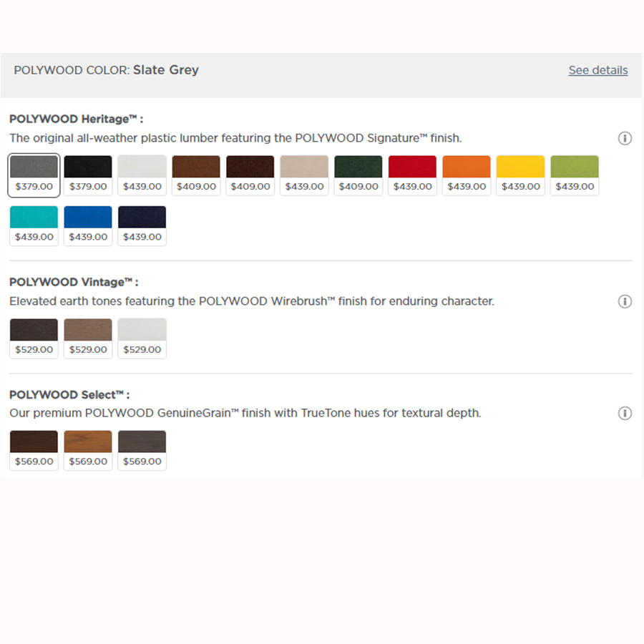The width and height of the screenshot is (644, 644).
Task: Select the teal aqua Heritage swatch
Action: point(34,225)
